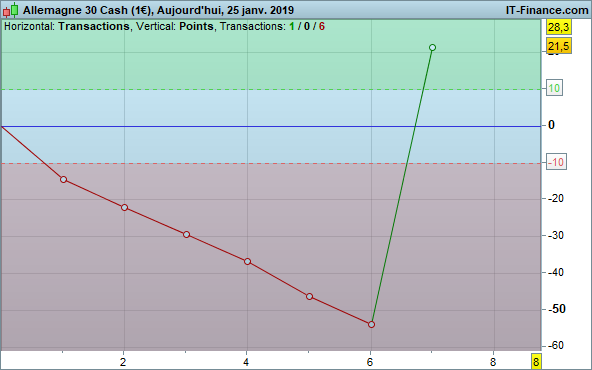Click the candlestick chart icon in title bar
The image size is (592, 370).
pyautogui.click(x=11, y=10)
